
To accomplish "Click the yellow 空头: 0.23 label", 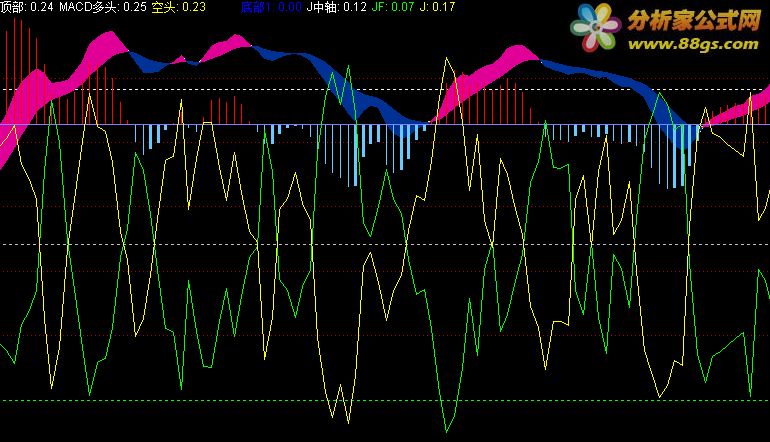I will coord(179,7).
